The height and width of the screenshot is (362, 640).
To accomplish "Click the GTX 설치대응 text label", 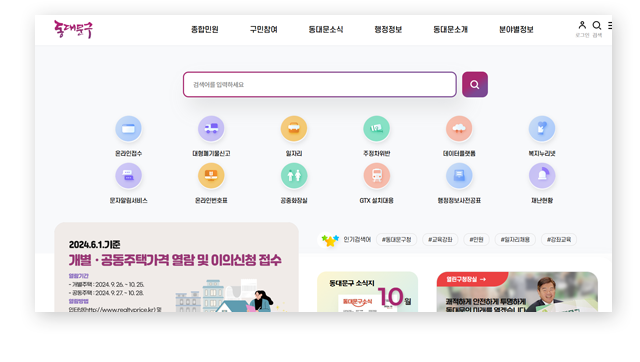I will click(x=376, y=200).
